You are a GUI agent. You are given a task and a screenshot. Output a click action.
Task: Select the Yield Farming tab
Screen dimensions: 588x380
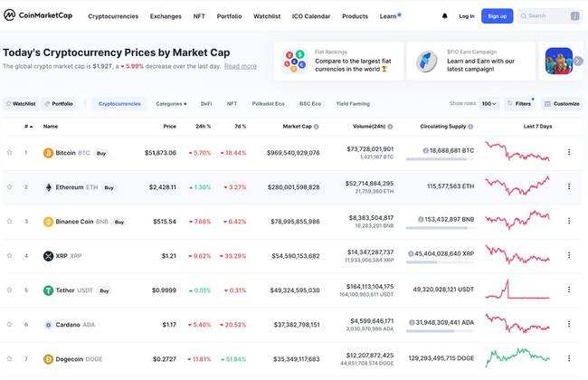tap(353, 104)
